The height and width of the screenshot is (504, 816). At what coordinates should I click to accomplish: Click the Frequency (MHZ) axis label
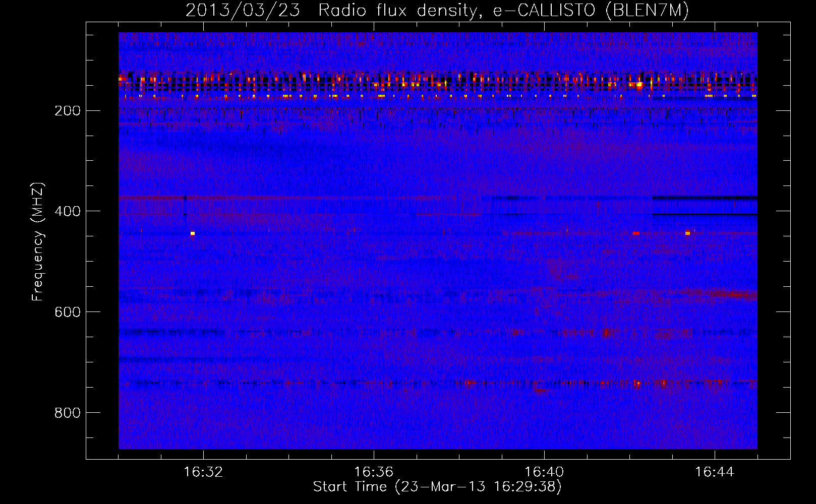[x=38, y=242]
